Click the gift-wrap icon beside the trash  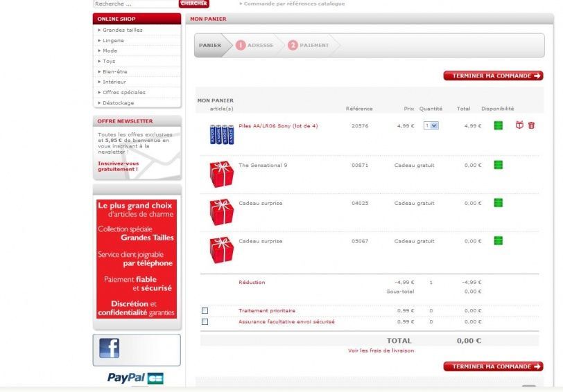point(519,125)
